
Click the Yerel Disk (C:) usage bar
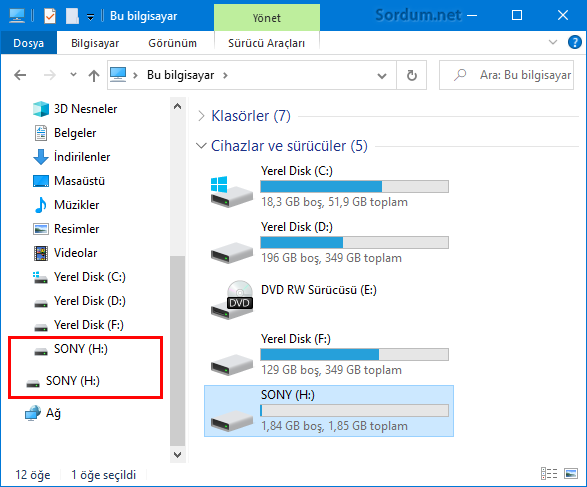[355, 186]
